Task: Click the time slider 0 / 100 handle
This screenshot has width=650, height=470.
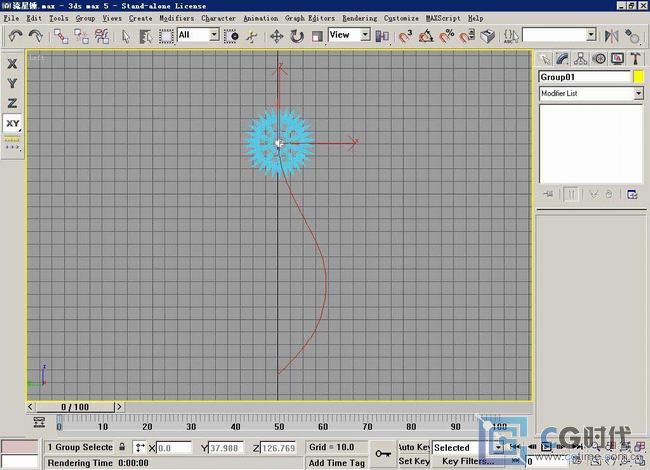Action: [x=75, y=407]
